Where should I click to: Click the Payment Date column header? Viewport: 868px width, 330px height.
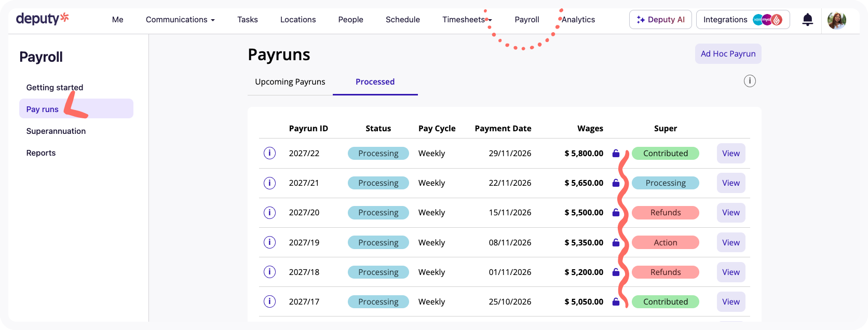[x=503, y=129]
